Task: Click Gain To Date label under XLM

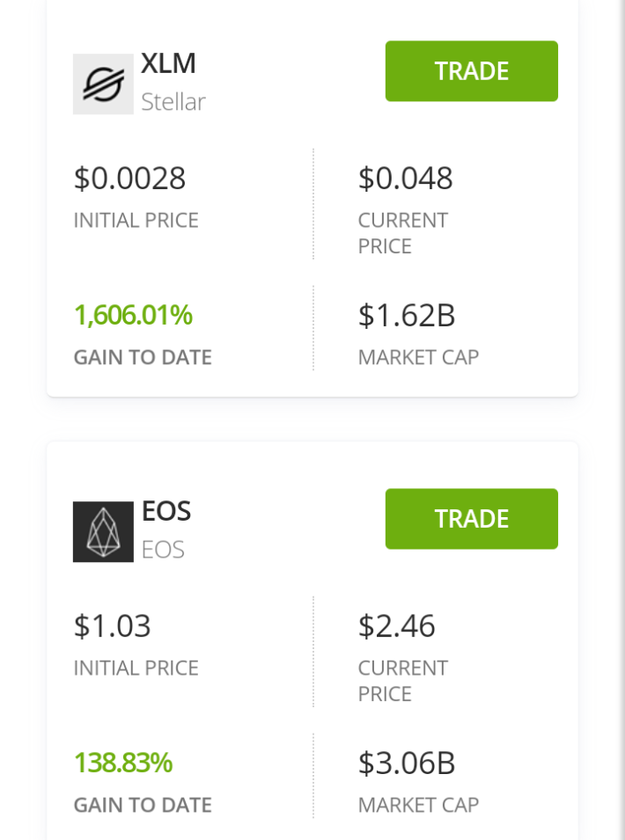Action: pos(143,357)
